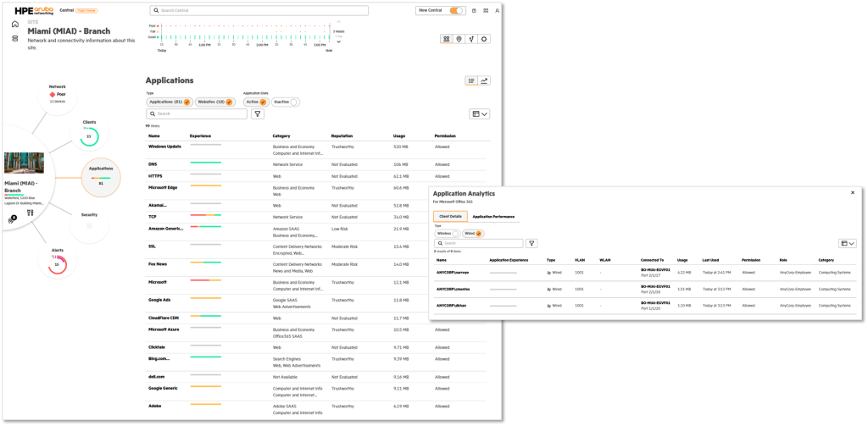Open the filter icon in Application Analytics panel
The image size is (868, 426).
(531, 243)
